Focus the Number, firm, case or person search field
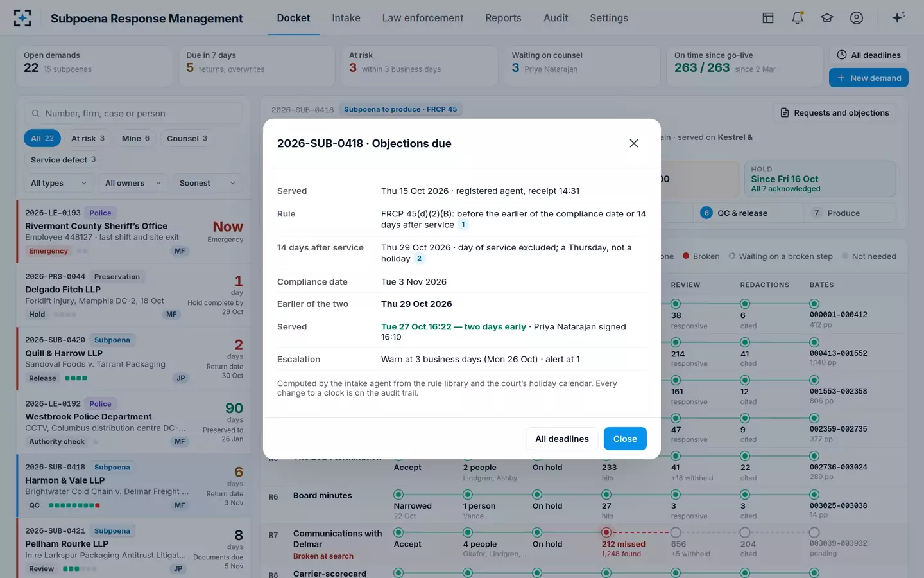 (133, 114)
